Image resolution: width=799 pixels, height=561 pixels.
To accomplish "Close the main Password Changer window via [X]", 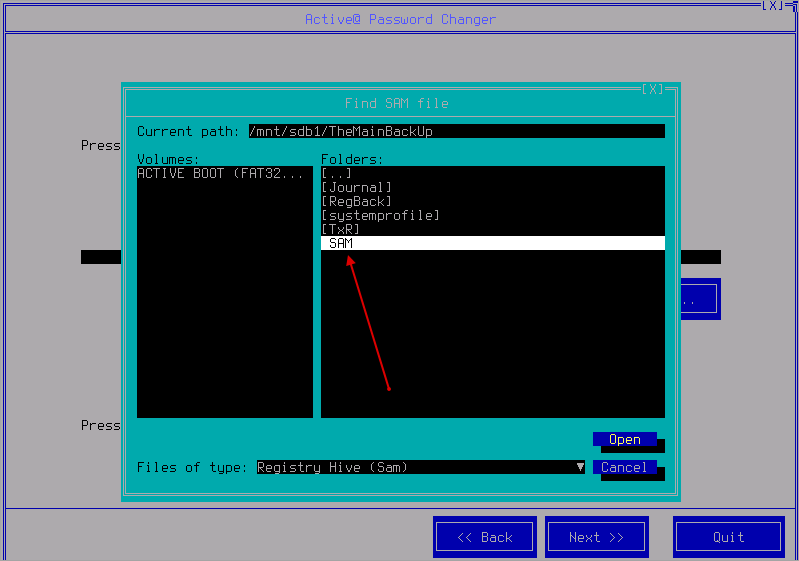I will 773,6.
